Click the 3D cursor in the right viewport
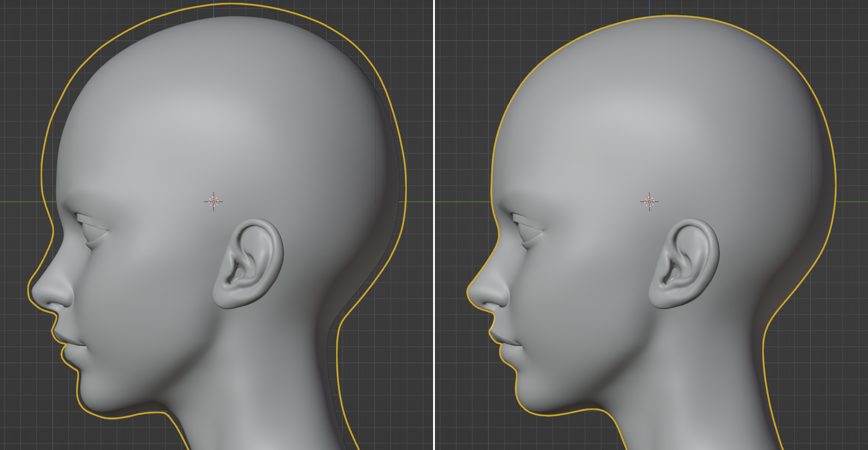Image resolution: width=868 pixels, height=450 pixels. tap(649, 201)
